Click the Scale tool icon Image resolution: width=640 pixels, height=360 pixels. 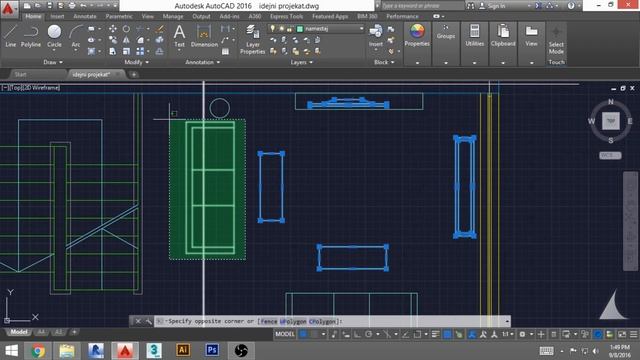pyautogui.click(x=126, y=51)
